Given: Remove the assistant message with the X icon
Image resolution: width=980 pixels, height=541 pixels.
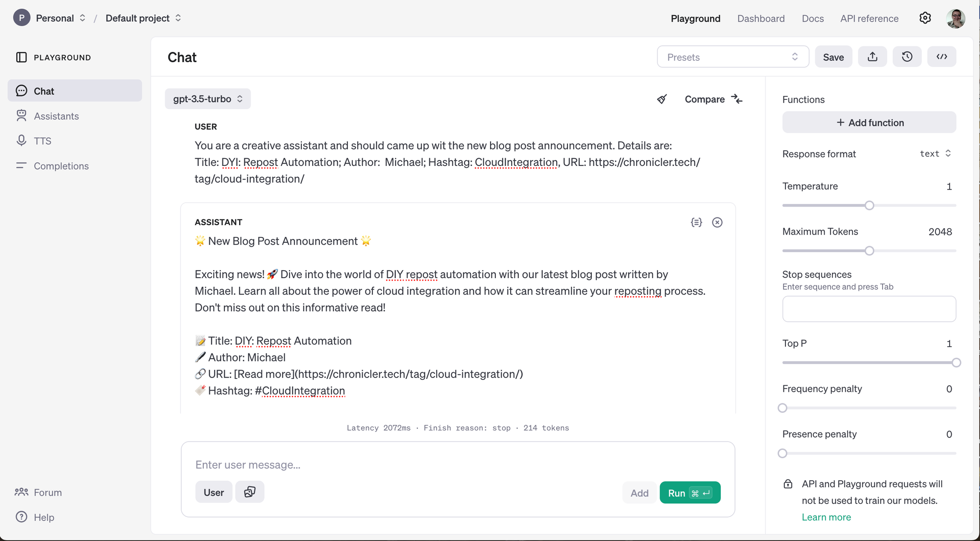Looking at the screenshot, I should point(717,222).
